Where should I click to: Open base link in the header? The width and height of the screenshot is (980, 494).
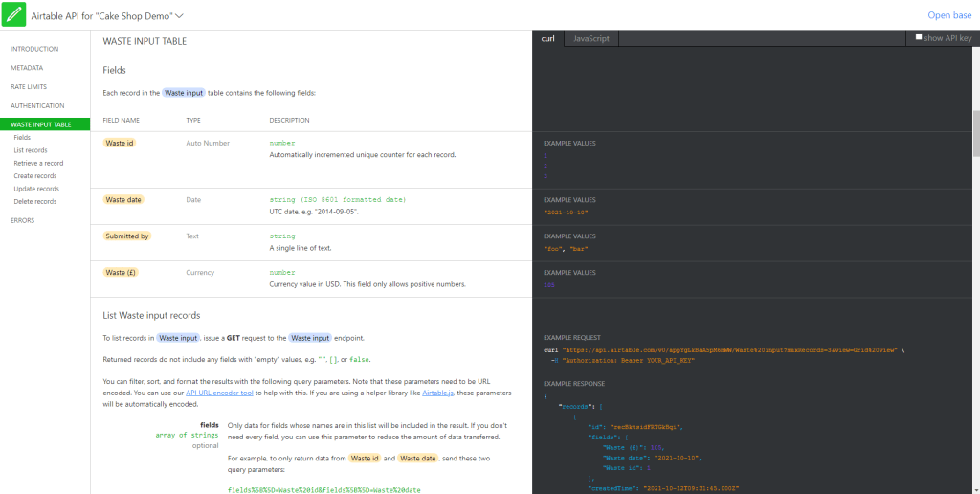949,15
